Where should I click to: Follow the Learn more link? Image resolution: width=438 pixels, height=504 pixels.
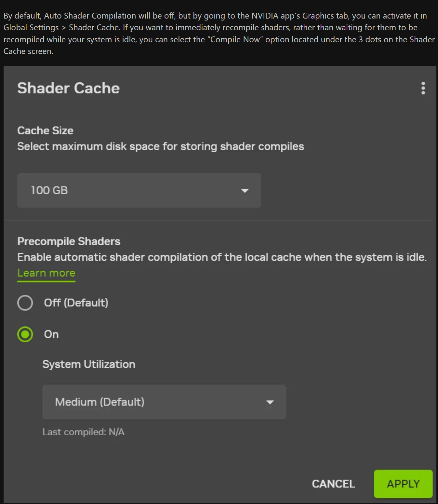click(46, 273)
